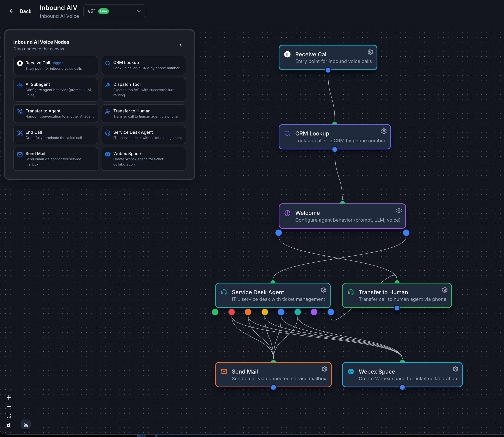
Task: Click the Dispatch Tool wrench icon
Action: pyautogui.click(x=108, y=85)
